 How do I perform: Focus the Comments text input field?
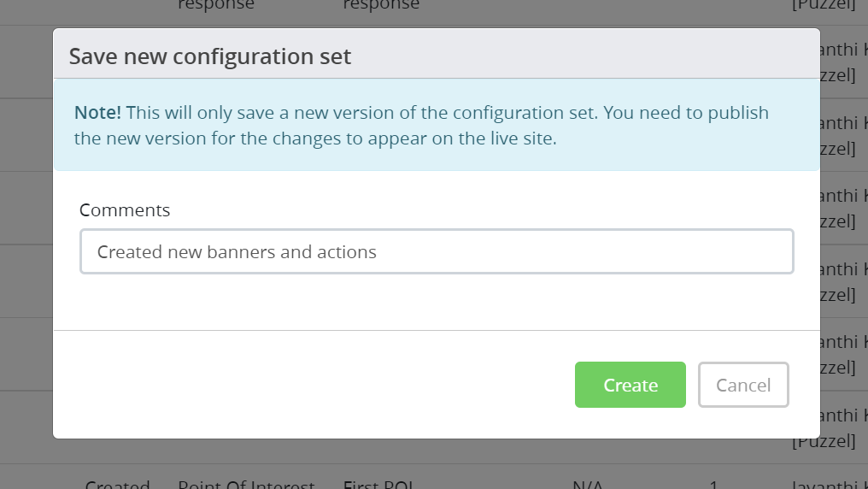pyautogui.click(x=437, y=251)
